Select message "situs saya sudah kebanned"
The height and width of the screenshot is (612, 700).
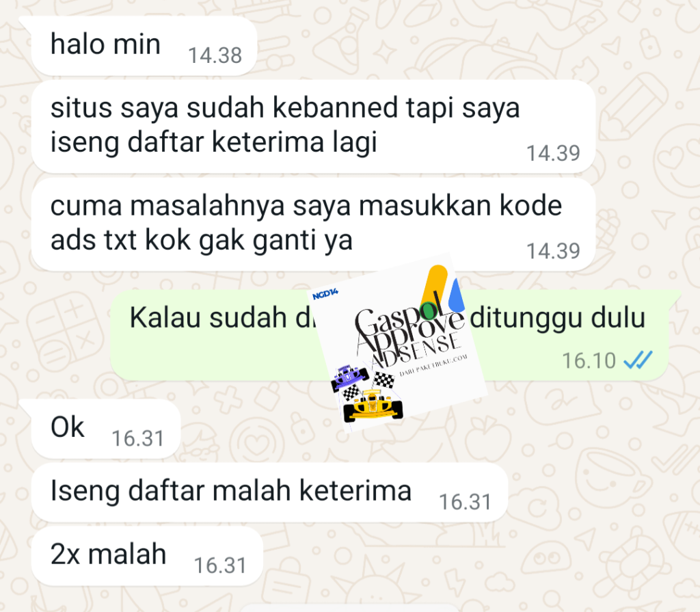click(x=313, y=127)
